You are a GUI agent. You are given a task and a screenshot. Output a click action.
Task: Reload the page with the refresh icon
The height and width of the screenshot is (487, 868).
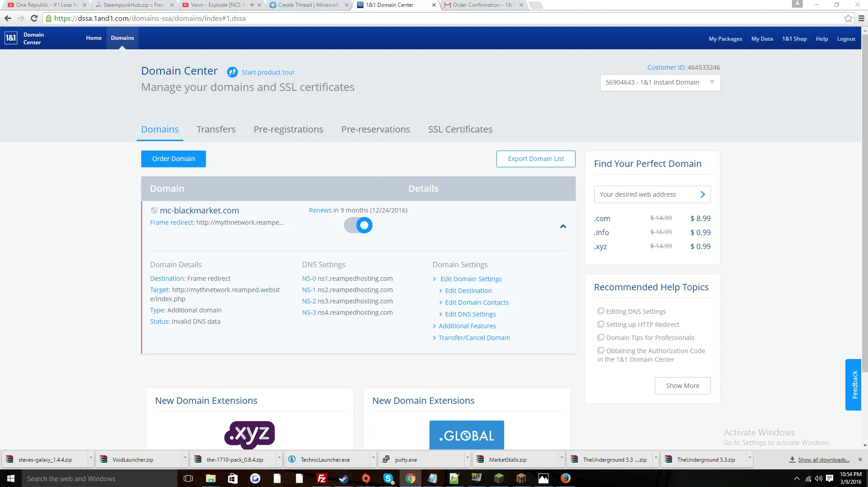tap(34, 19)
